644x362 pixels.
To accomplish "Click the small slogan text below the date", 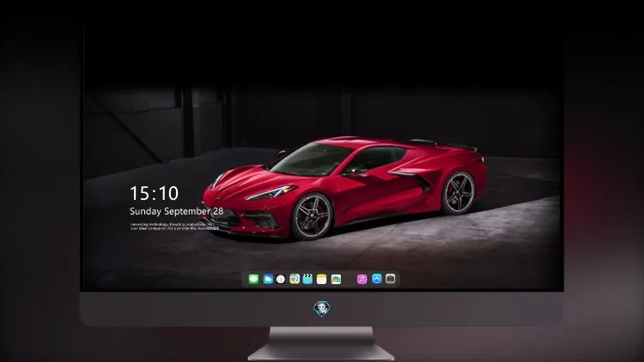I will point(175,226).
